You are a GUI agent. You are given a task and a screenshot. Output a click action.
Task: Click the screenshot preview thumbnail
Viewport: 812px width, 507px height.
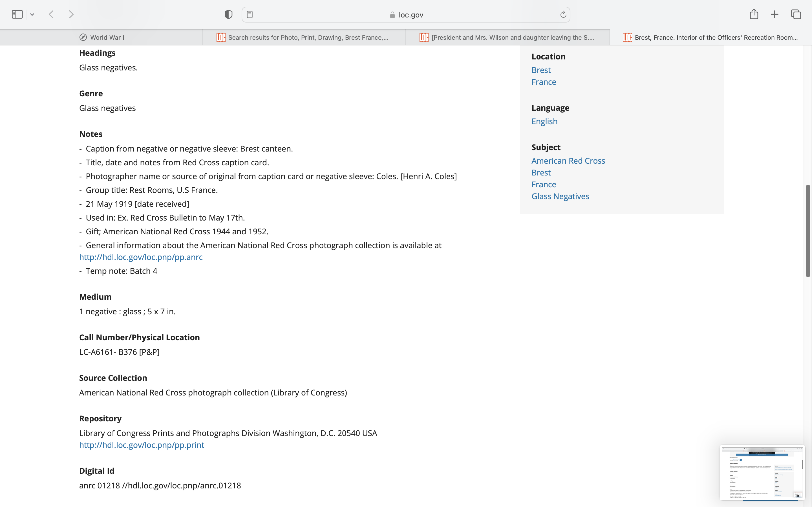tap(762, 472)
